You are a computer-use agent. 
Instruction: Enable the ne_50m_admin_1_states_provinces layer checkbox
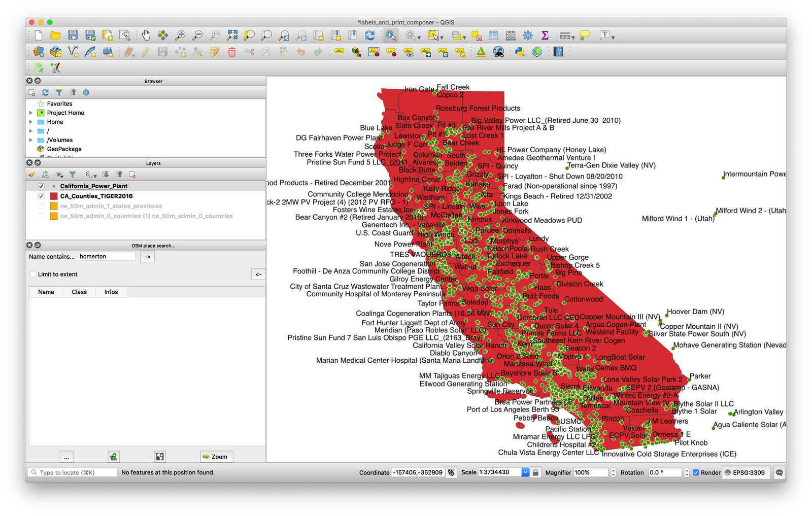[x=41, y=206]
